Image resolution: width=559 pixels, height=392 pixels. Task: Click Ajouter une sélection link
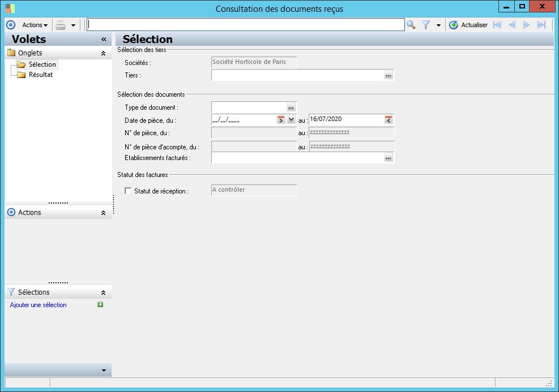pyautogui.click(x=38, y=305)
